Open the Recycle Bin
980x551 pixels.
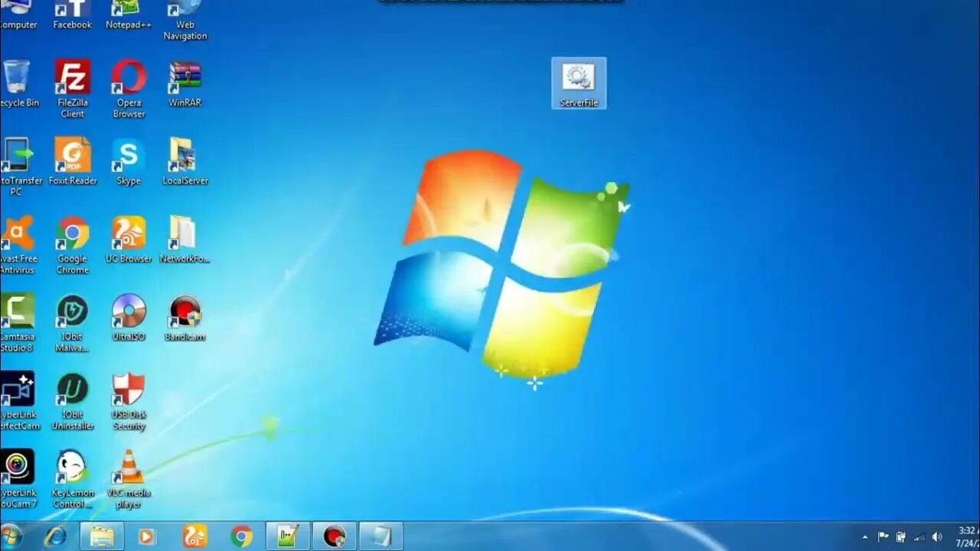17,83
